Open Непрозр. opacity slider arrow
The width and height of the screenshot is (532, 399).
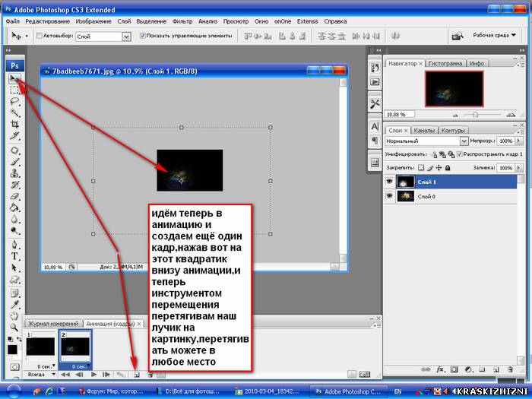pos(518,141)
